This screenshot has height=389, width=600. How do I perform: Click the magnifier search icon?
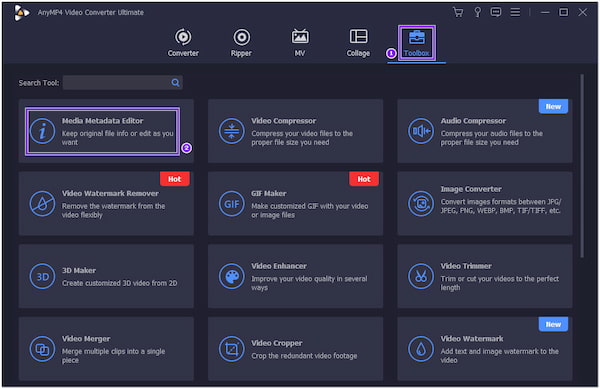(175, 83)
